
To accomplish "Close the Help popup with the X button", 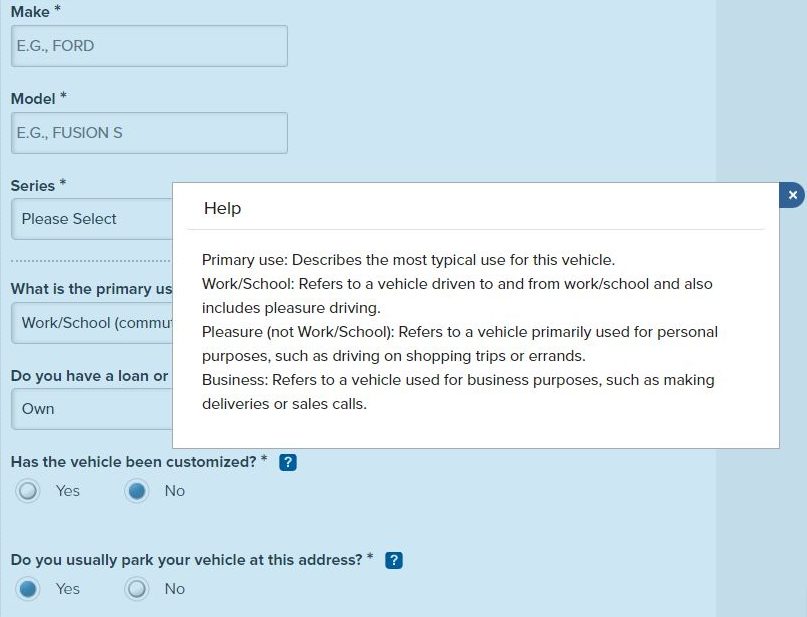I will click(792, 195).
